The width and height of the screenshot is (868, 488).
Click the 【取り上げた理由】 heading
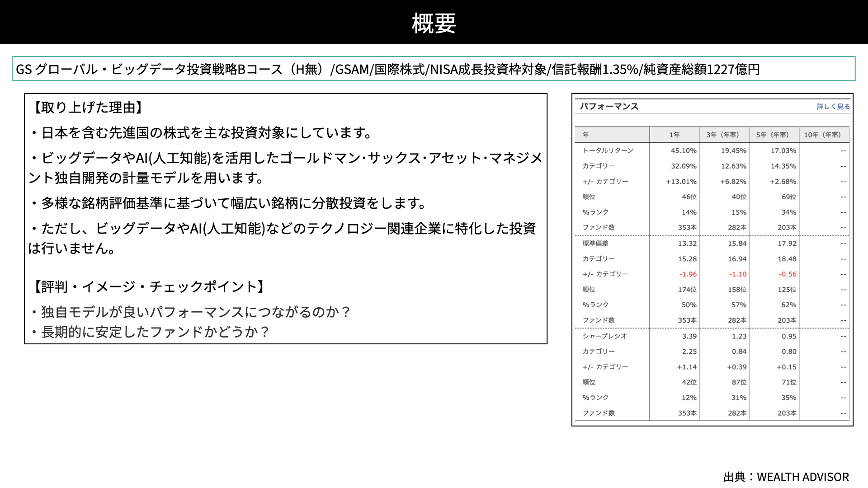88,108
